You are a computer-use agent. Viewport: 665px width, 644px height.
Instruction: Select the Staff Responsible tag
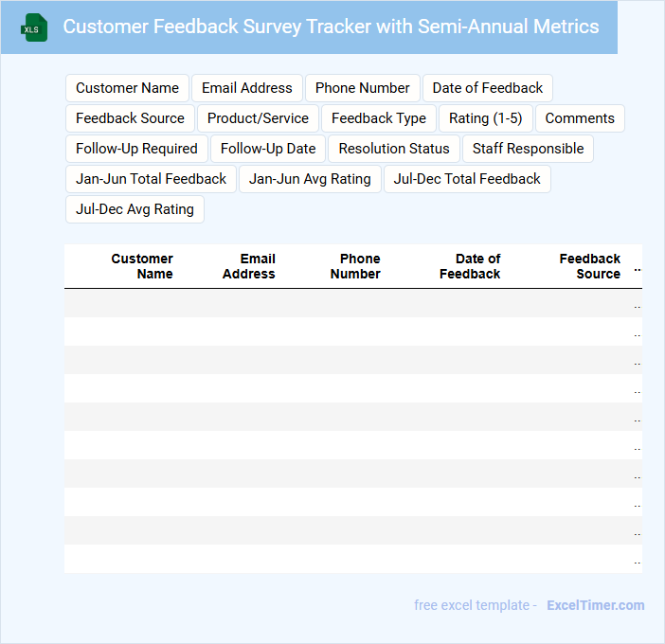tap(528, 149)
